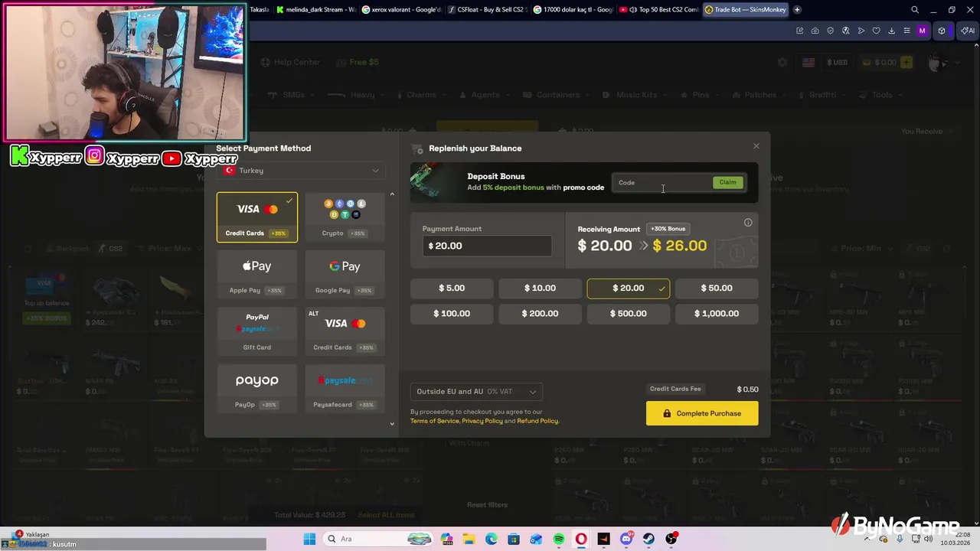The image size is (980, 551).
Task: Select Crypto payment method
Action: (x=345, y=217)
